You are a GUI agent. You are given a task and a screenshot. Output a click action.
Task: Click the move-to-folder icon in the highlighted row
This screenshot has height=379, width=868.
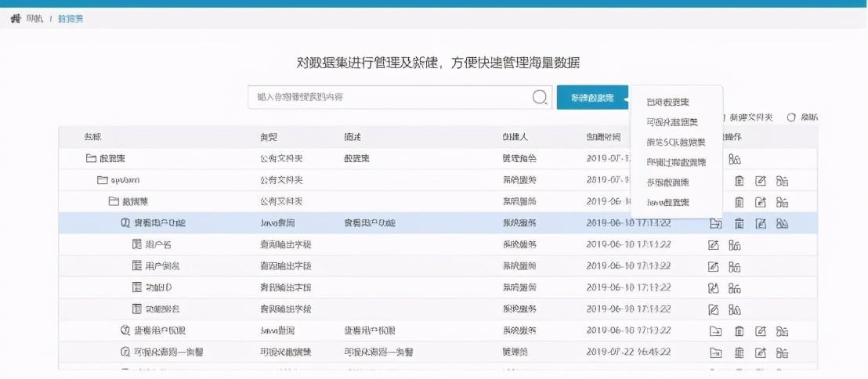716,223
